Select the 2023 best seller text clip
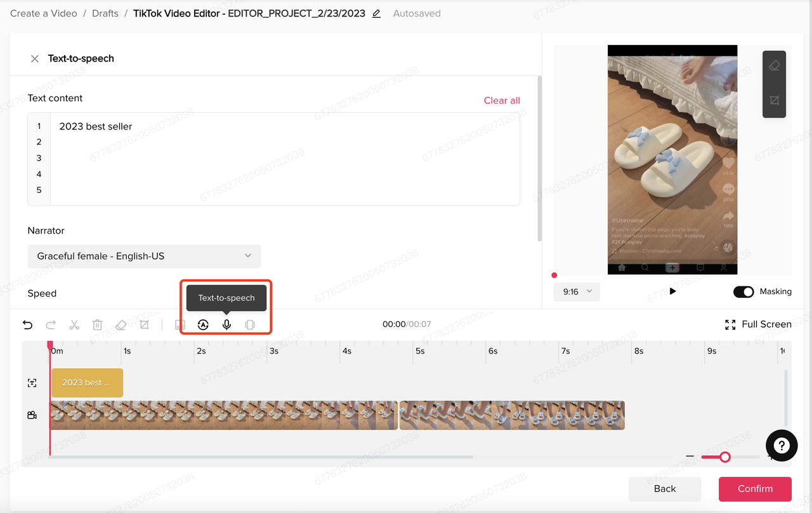Image resolution: width=812 pixels, height=513 pixels. pyautogui.click(x=87, y=383)
